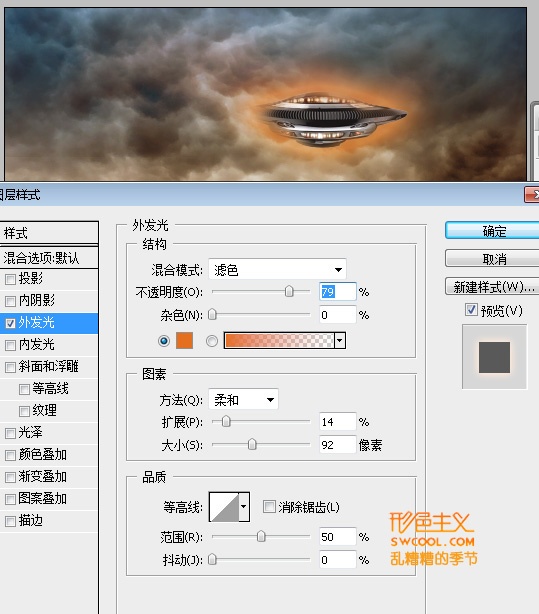Uncheck the 外发光 outer glow checkbox

tap(10, 323)
